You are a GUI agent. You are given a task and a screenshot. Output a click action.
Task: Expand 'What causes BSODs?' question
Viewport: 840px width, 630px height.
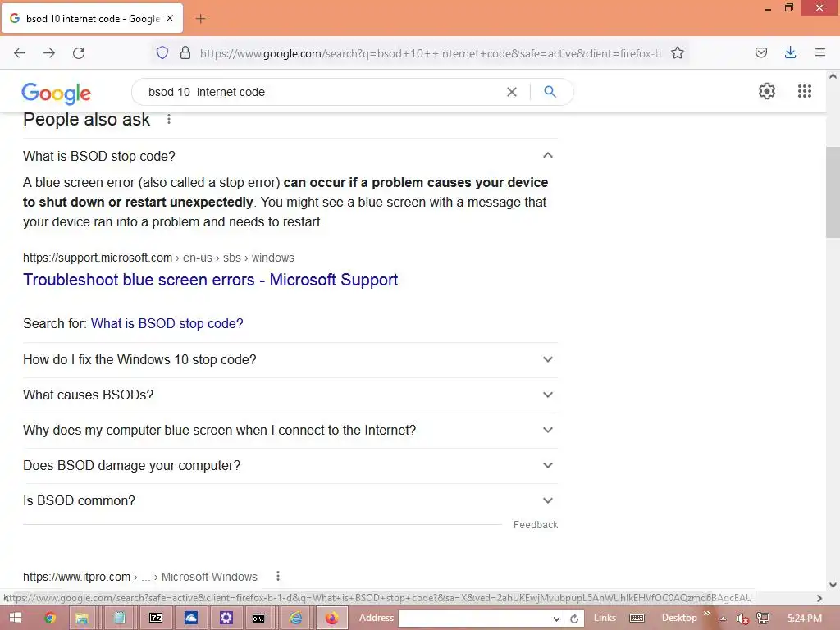[x=290, y=395]
